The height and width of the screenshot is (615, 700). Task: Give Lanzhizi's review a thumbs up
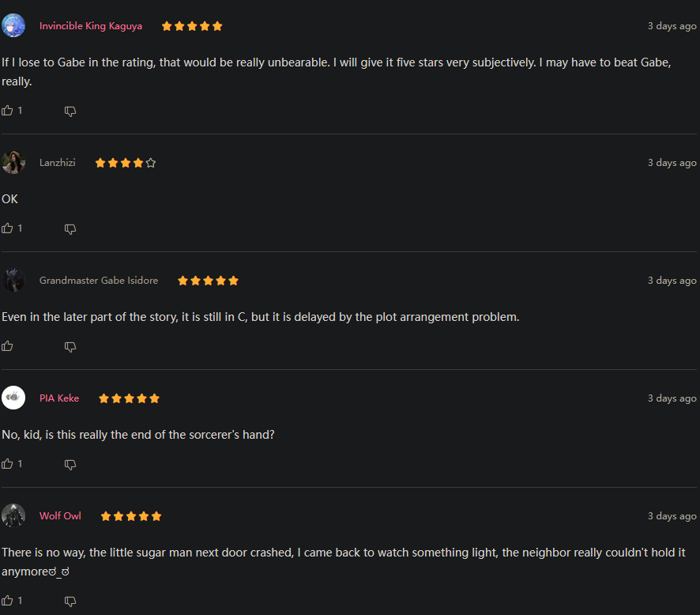pyautogui.click(x=7, y=228)
